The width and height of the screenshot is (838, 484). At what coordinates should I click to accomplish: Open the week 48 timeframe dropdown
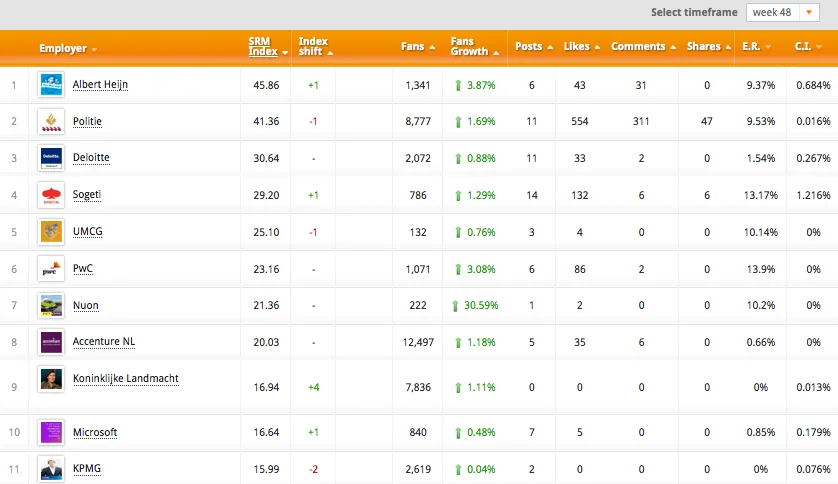782,12
